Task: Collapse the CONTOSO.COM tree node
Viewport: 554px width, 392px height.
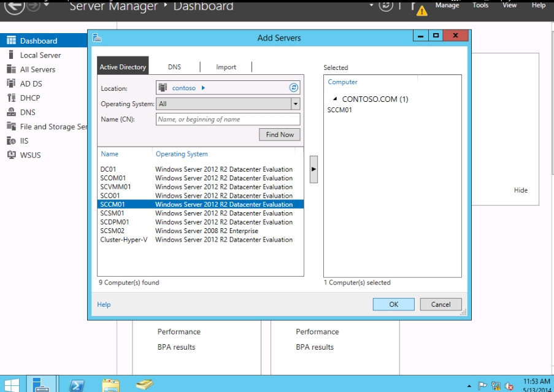Action: click(x=335, y=99)
